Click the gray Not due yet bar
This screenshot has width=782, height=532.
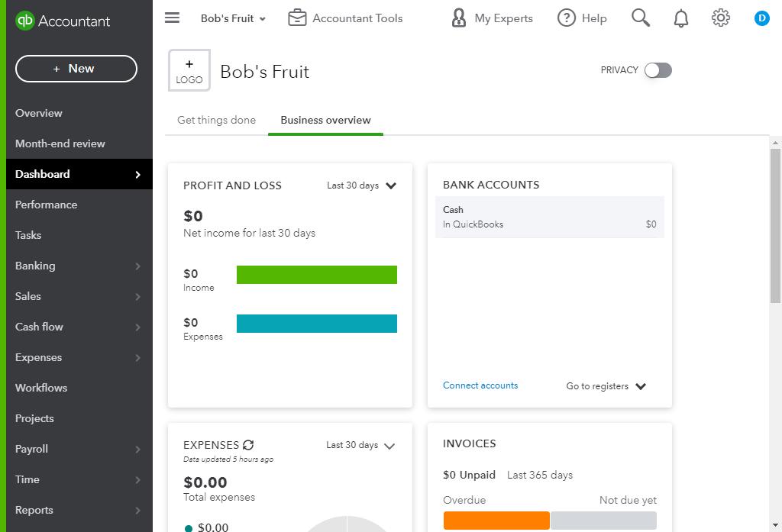(603, 521)
